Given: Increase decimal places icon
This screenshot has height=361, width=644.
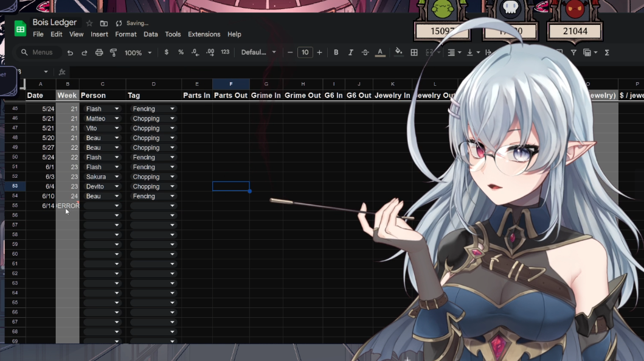Looking at the screenshot, I should point(210,52).
